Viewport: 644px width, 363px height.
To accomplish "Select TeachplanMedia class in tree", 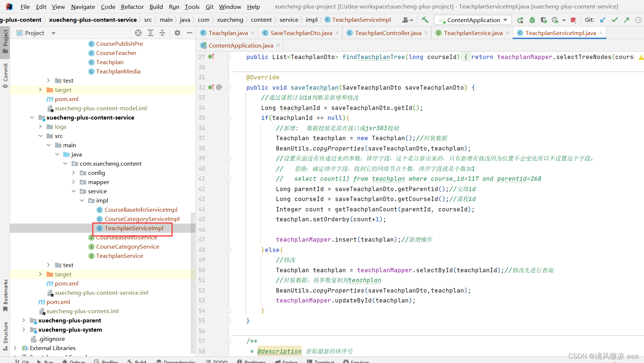I will pos(118,71).
